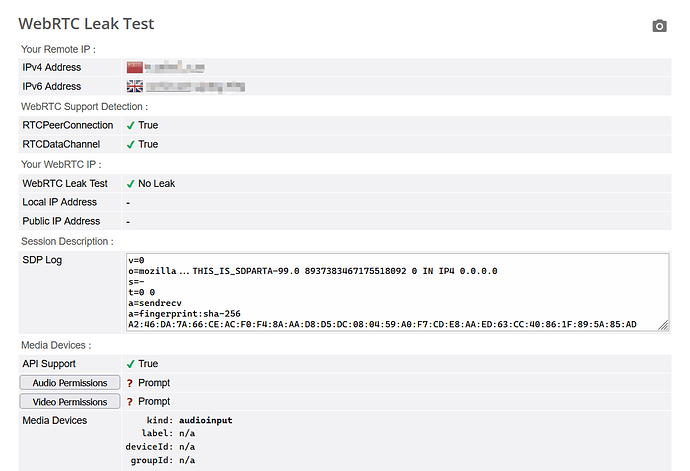Screen dimensions: 690x471
Task: Click the red question mark beside Video Permissions
Action: 130,402
